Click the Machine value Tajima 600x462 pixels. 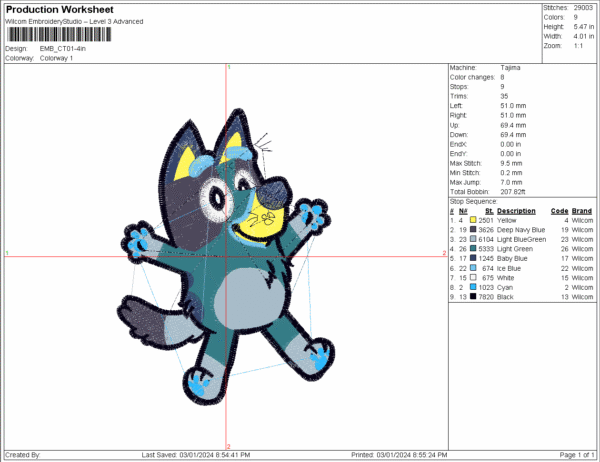510,68
